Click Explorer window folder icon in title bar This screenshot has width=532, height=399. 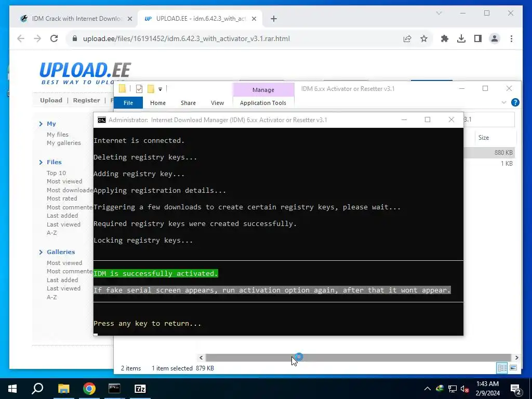click(x=122, y=89)
